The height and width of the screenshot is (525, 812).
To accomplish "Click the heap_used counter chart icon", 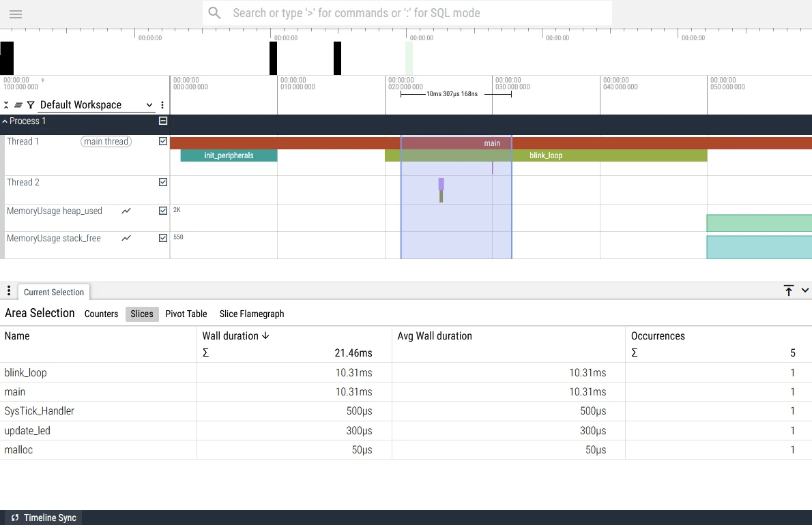I will tap(126, 211).
